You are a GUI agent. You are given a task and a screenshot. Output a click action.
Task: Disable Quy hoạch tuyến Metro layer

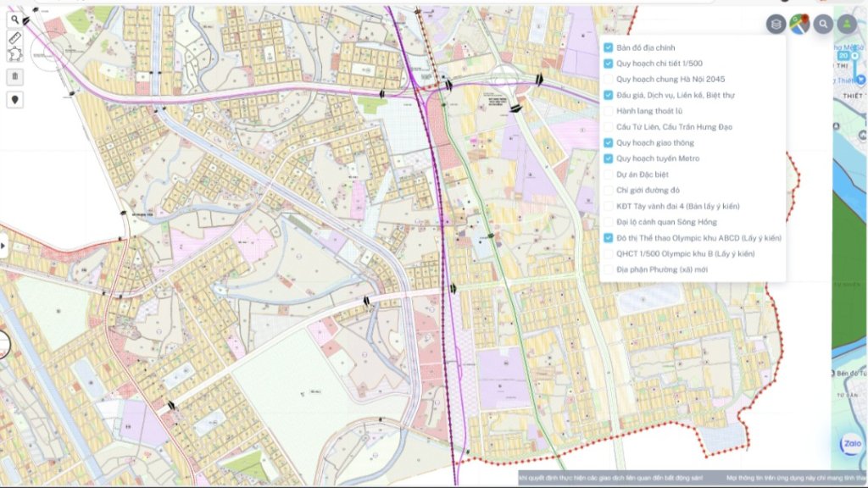tap(608, 158)
